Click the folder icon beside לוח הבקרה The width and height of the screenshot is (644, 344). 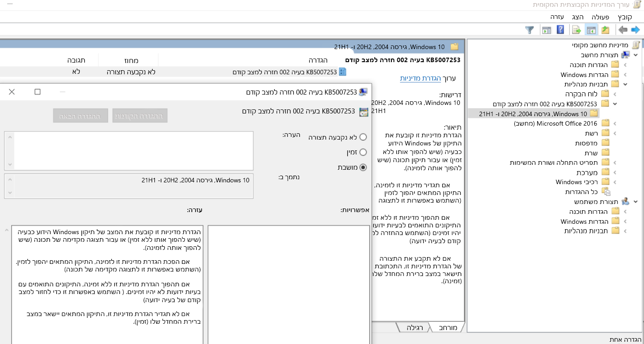pos(605,94)
